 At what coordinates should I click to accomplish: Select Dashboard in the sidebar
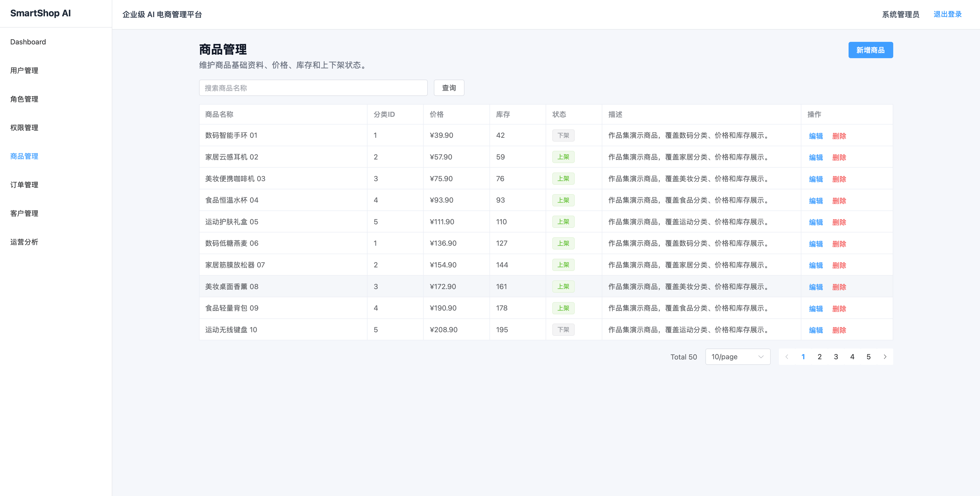click(x=28, y=42)
